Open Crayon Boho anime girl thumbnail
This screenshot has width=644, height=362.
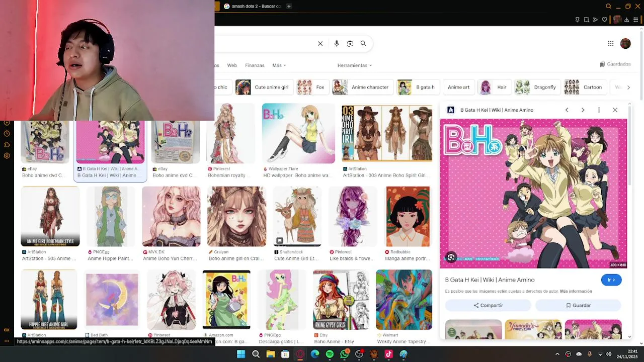236,216
